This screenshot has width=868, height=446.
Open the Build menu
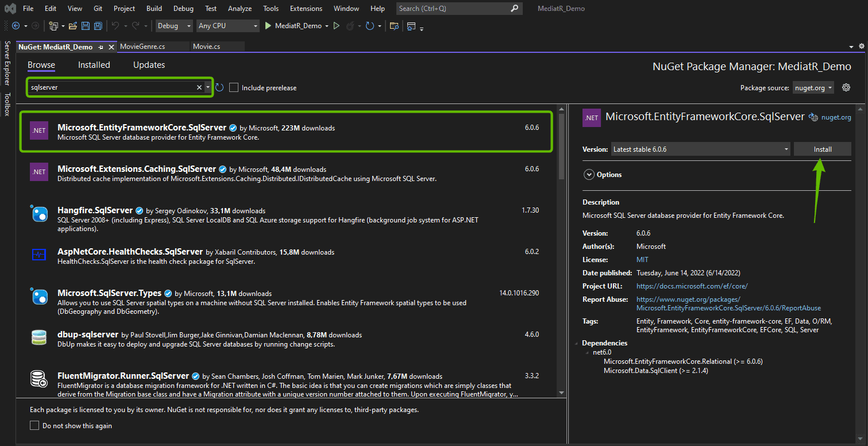click(x=154, y=9)
